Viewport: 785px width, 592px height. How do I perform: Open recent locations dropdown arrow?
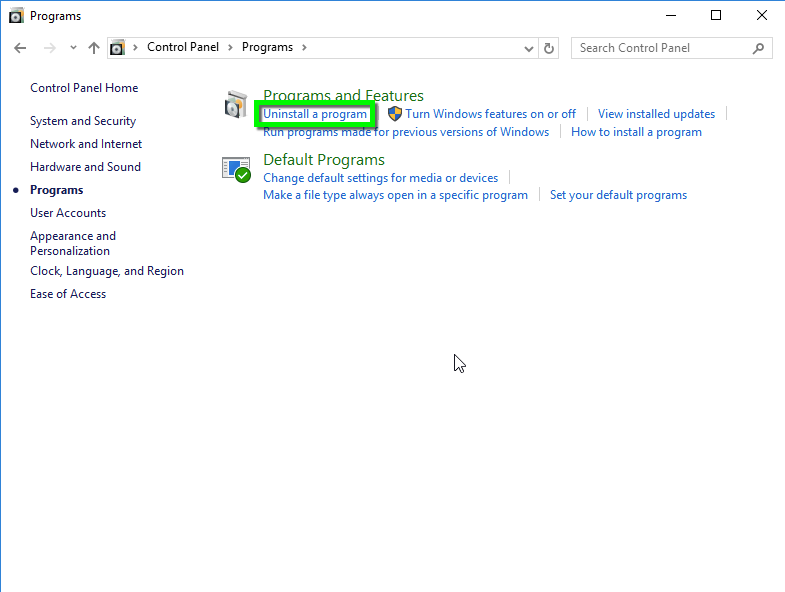point(74,48)
